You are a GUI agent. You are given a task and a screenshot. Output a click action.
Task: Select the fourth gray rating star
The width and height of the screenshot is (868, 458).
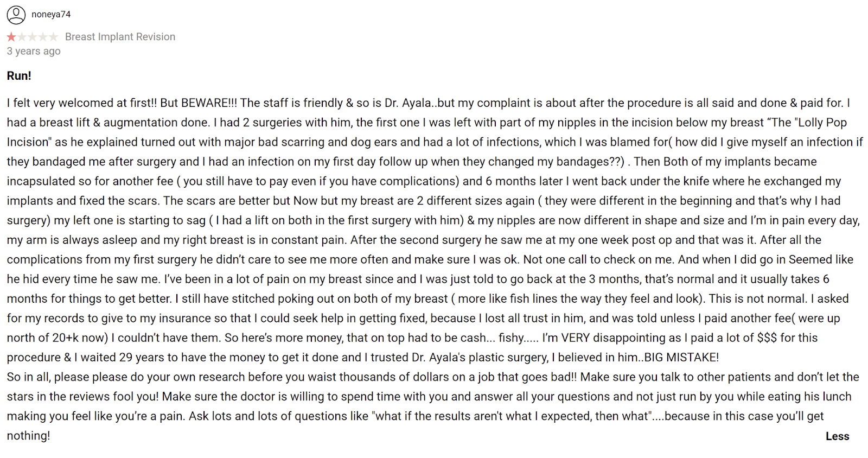click(x=43, y=37)
